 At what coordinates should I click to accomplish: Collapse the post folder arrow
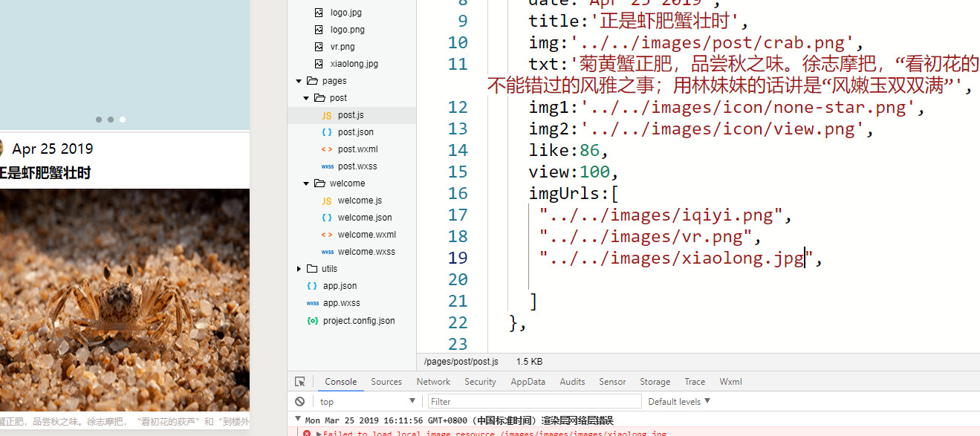(x=306, y=98)
